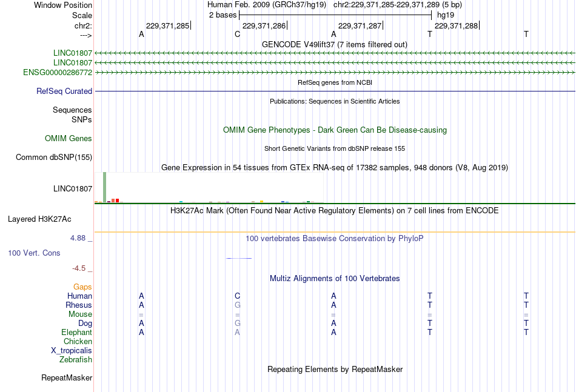Viewport: 576px width, 392px height.
Task: Open the GENCODE V49lift37 track title
Action: (x=334, y=44)
